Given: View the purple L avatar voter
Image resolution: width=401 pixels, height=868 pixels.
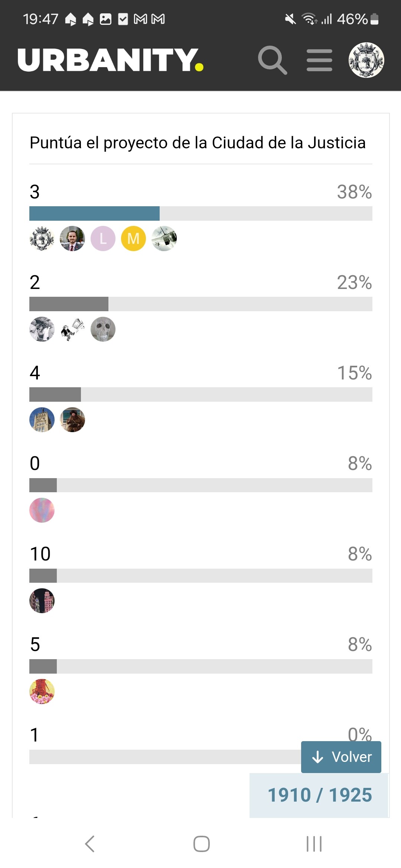Looking at the screenshot, I should (103, 239).
